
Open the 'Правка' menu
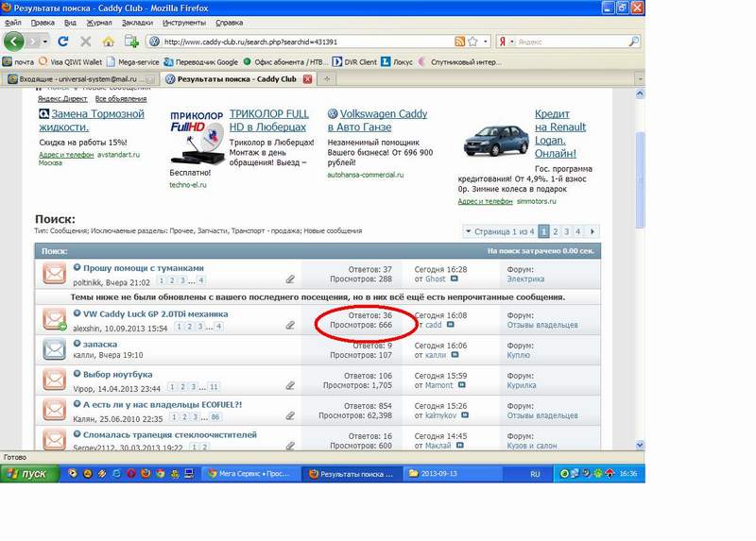(43, 23)
